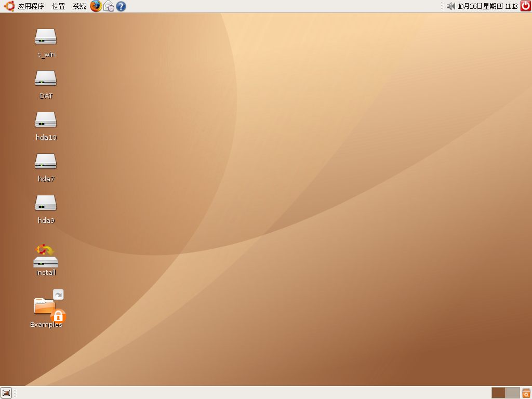This screenshot has width=532, height=399.
Task: Select the hda10 drive icon
Action: (x=46, y=120)
